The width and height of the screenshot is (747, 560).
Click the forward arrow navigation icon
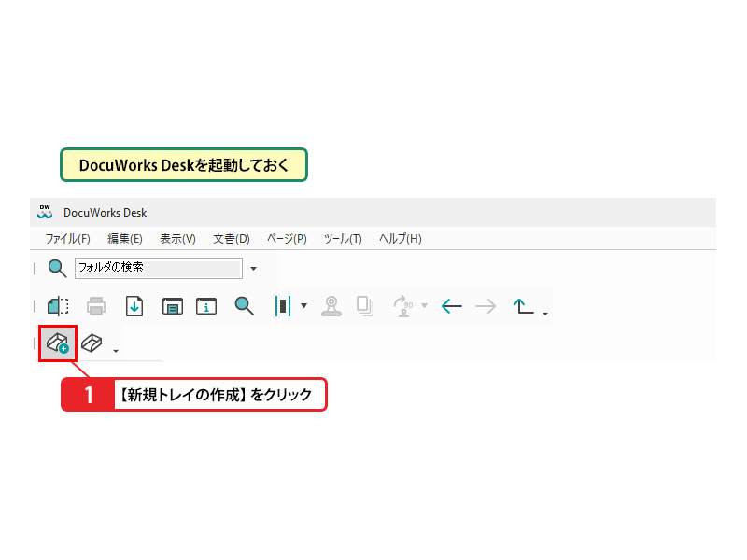[486, 306]
